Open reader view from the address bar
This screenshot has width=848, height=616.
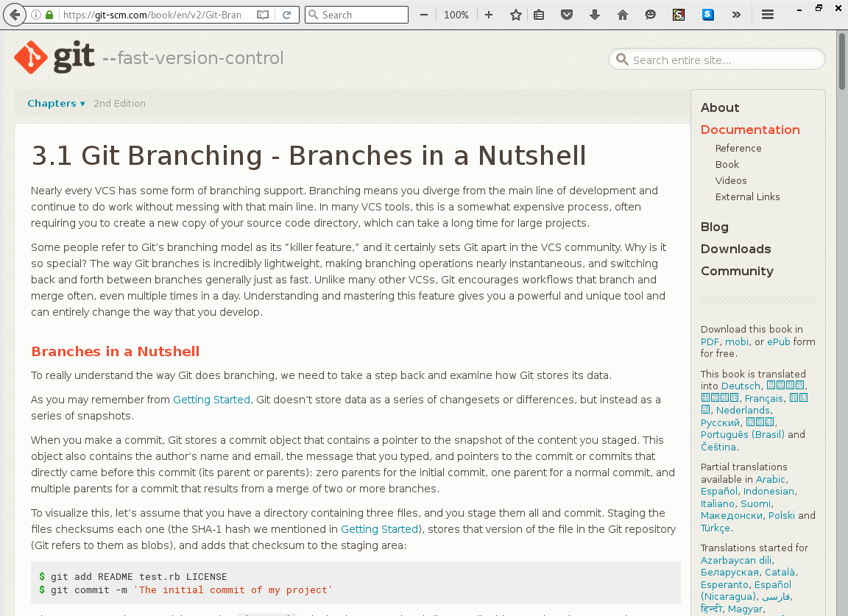(263, 15)
